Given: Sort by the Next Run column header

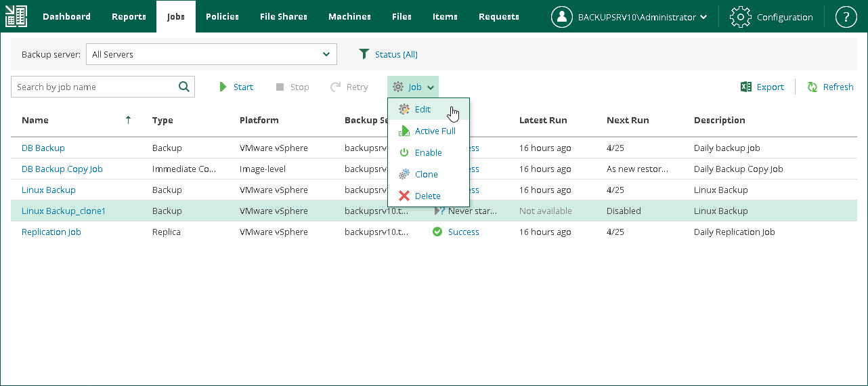Looking at the screenshot, I should click(628, 120).
